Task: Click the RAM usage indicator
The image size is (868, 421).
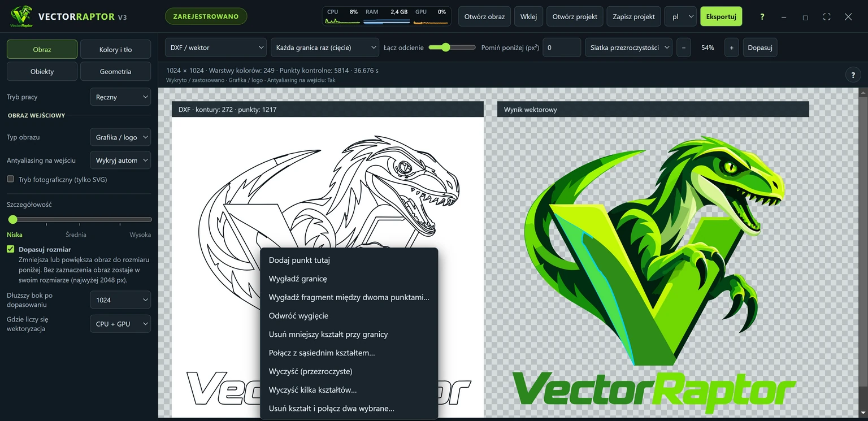Action: pos(387,16)
